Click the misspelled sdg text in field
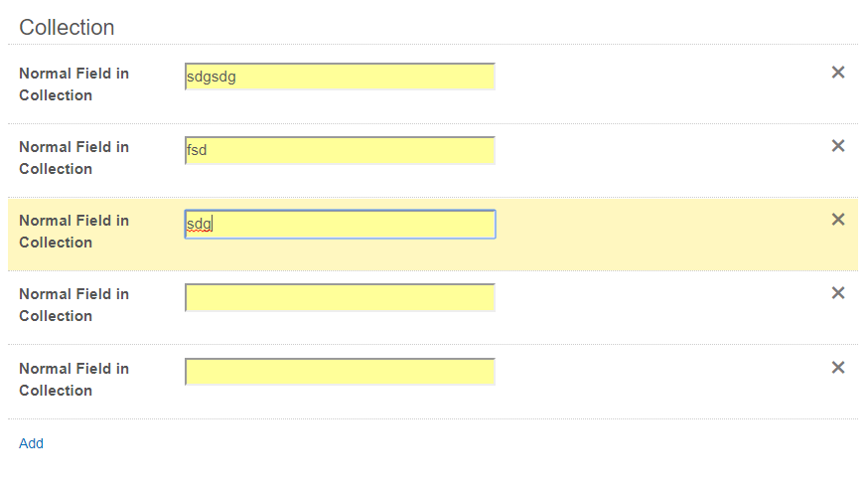Screen dimensions: 868x492 coord(200,225)
